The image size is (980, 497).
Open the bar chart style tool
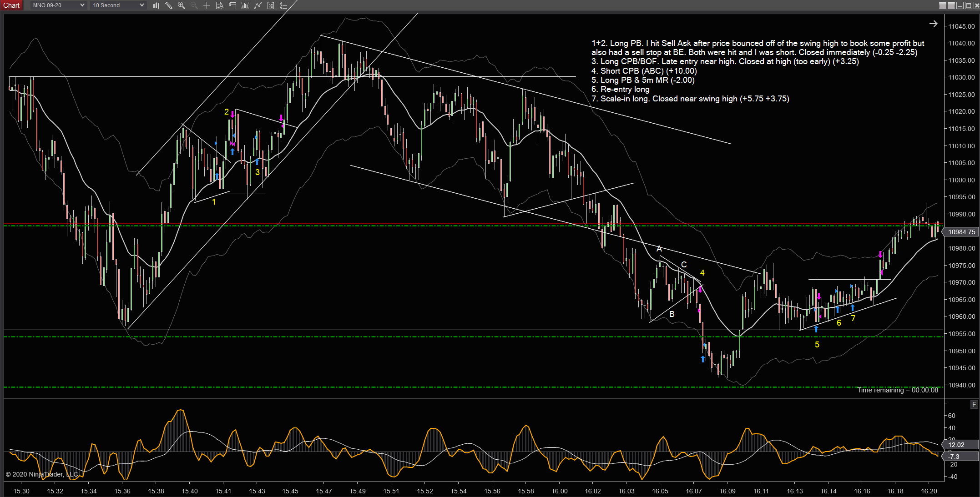tap(156, 5)
